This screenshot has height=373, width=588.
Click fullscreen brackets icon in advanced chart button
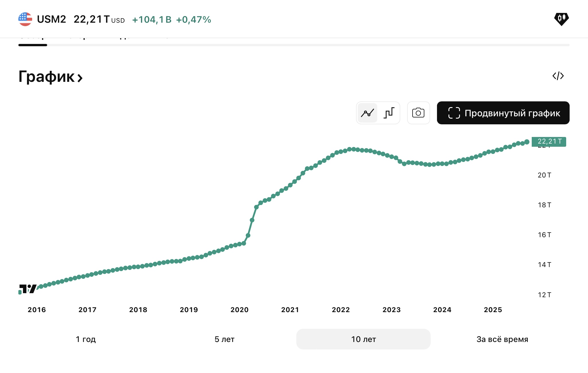point(454,113)
